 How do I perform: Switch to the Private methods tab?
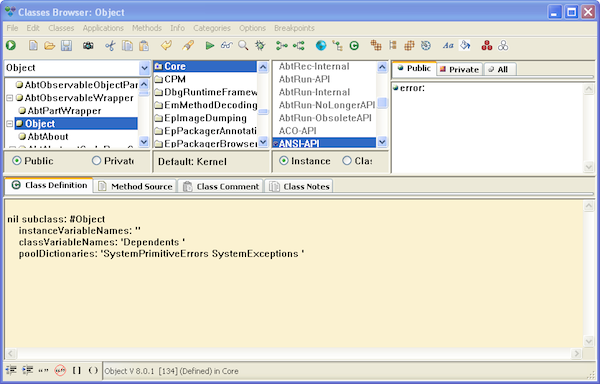(459, 69)
